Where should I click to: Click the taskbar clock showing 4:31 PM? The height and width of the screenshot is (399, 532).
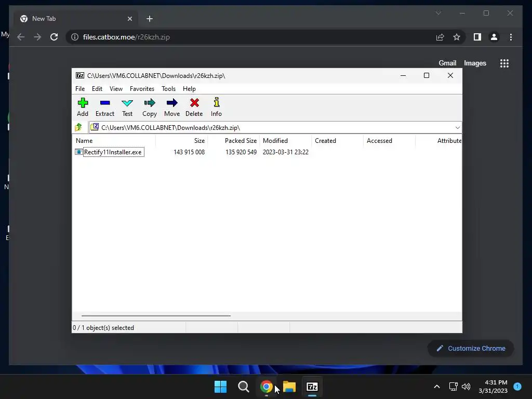493,387
